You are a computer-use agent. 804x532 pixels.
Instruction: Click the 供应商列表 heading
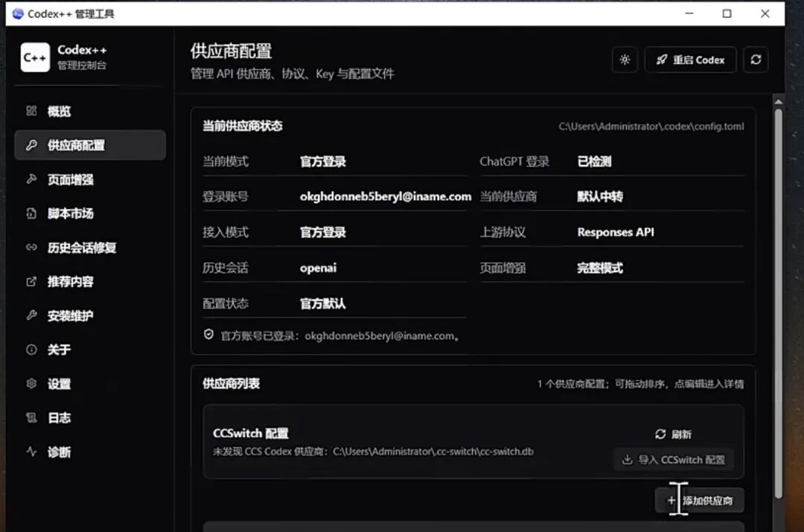[231, 383]
